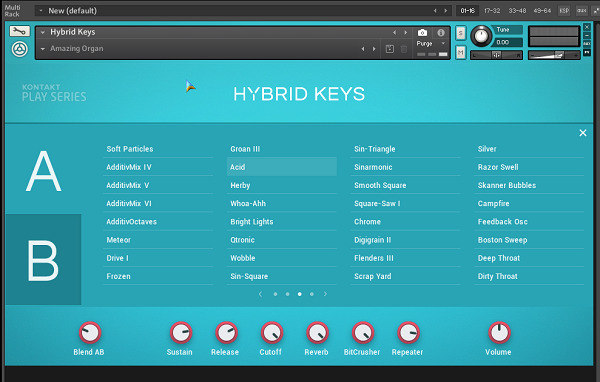This screenshot has width=600, height=382.
Task: Click the save snapshot disk icon
Action: coord(390,49)
